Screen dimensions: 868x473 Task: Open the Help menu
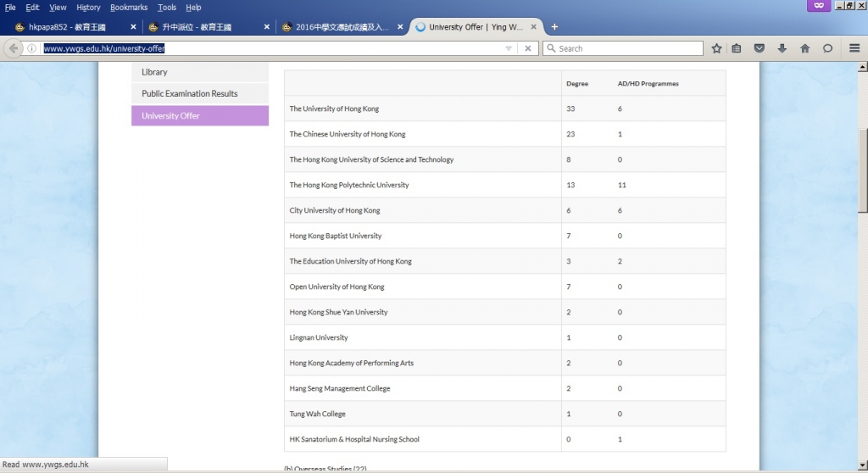(193, 7)
